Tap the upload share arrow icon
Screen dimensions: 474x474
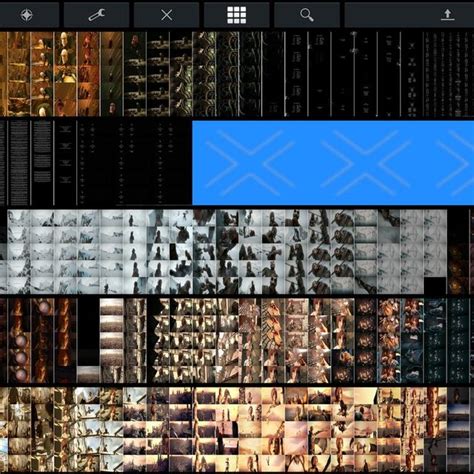point(447,15)
